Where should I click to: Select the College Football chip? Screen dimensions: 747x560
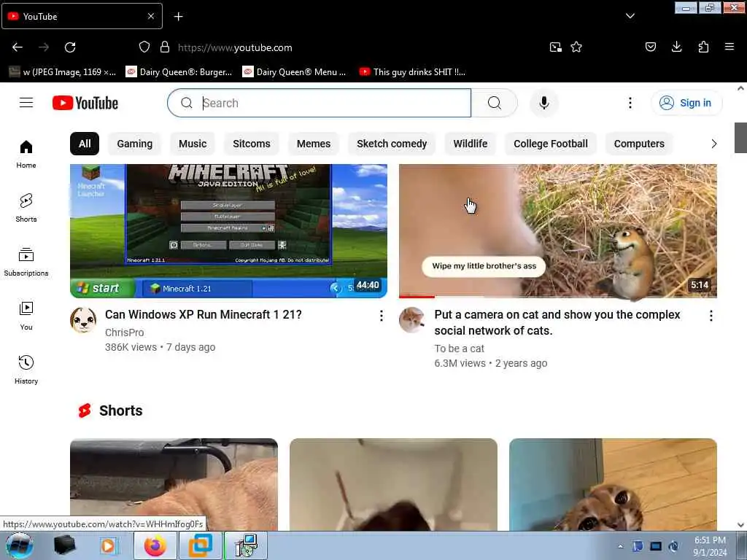coord(551,144)
